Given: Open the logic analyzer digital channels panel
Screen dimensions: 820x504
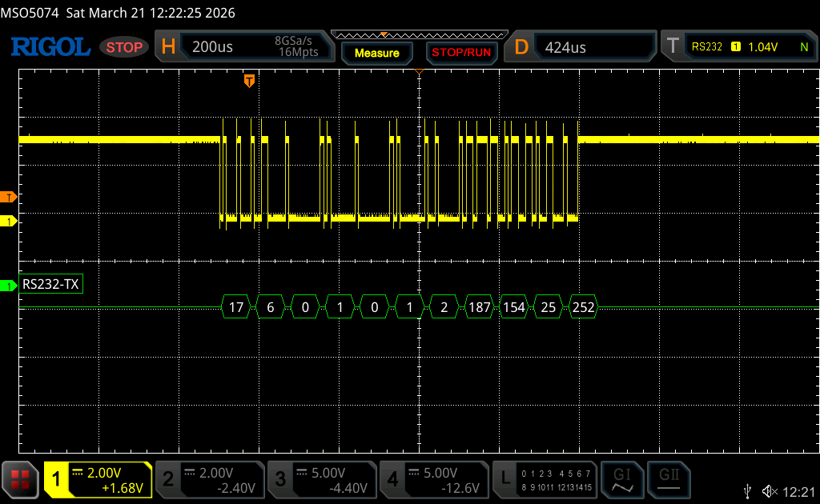Looking at the screenshot, I should (545, 479).
